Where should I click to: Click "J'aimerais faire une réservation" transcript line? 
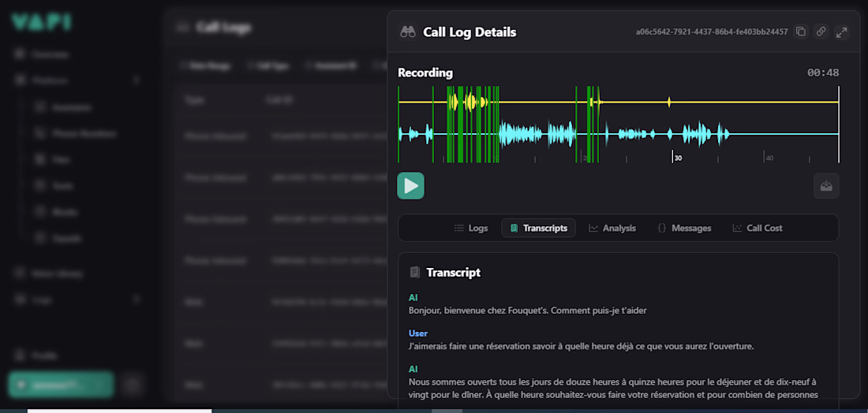582,347
